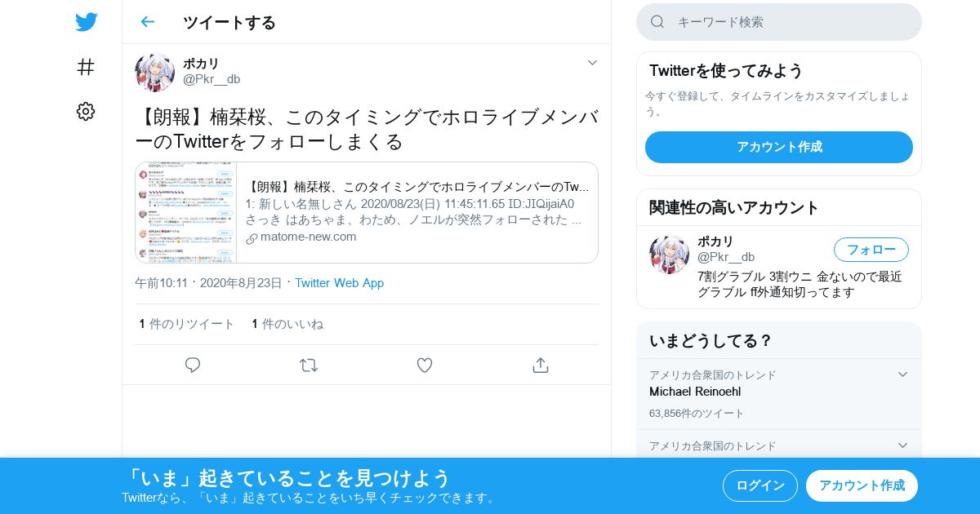Open the matome-new.com domain link
Image resolution: width=980 pixels, height=514 pixels.
309,237
